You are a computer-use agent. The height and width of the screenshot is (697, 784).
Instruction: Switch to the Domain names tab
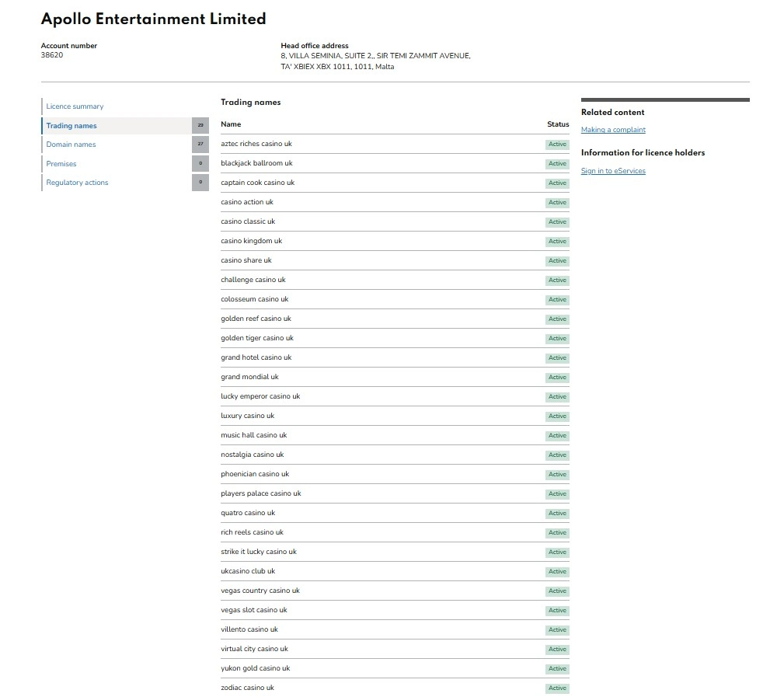[71, 144]
